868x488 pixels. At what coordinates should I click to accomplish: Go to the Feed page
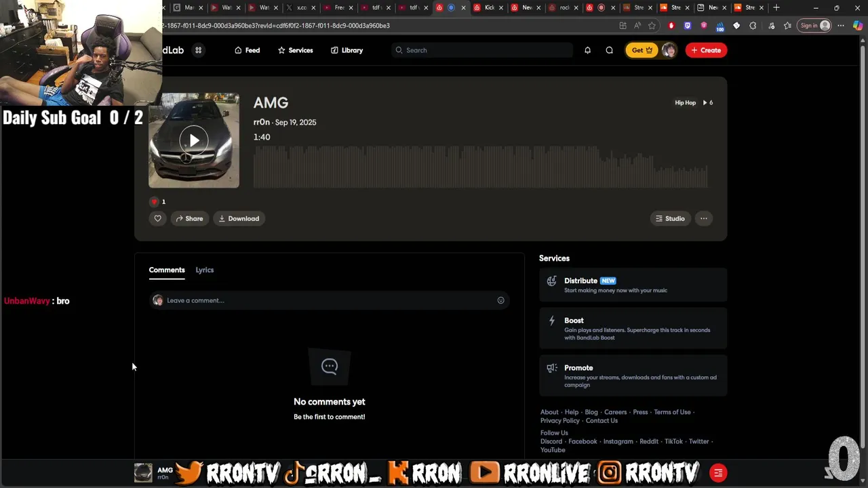click(247, 50)
